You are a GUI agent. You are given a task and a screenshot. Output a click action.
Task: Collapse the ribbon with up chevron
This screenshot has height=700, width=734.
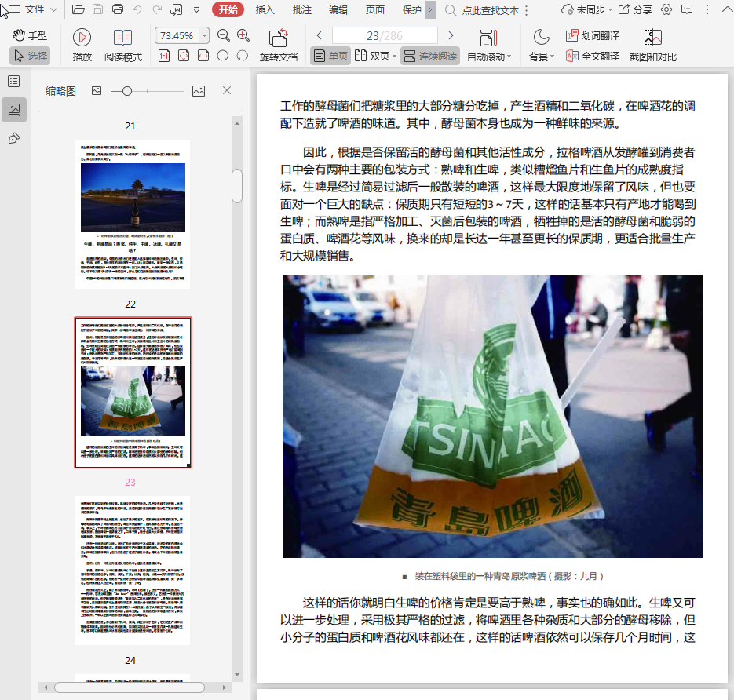point(726,9)
